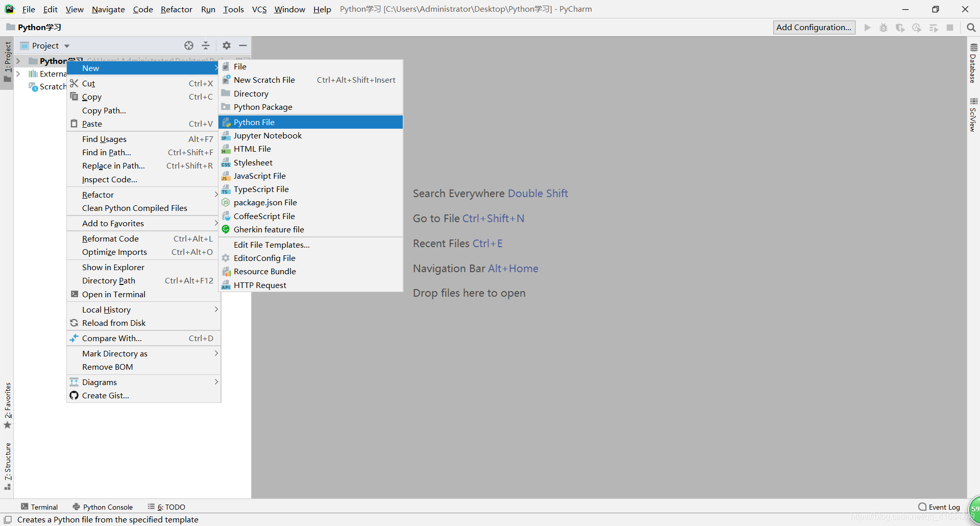Choose New Scratch File option
Image resolution: width=980 pixels, height=526 pixels.
(311, 80)
